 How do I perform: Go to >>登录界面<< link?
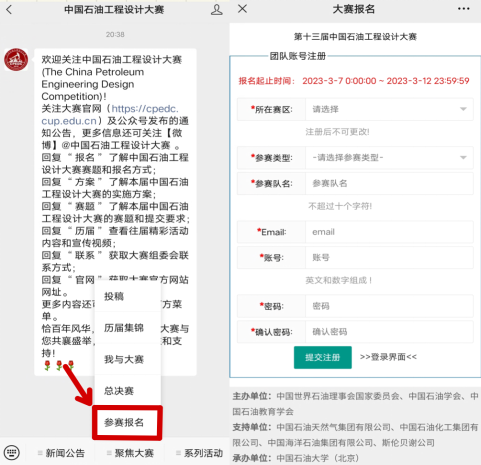point(388,357)
